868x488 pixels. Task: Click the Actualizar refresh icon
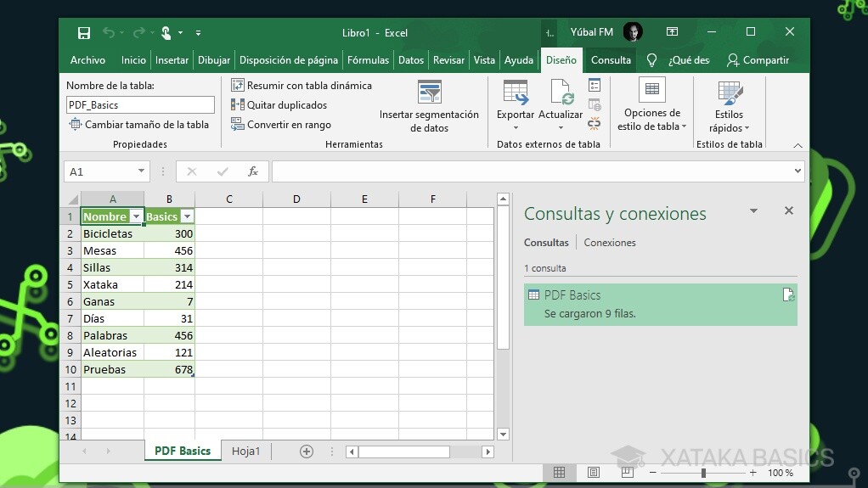(x=561, y=92)
